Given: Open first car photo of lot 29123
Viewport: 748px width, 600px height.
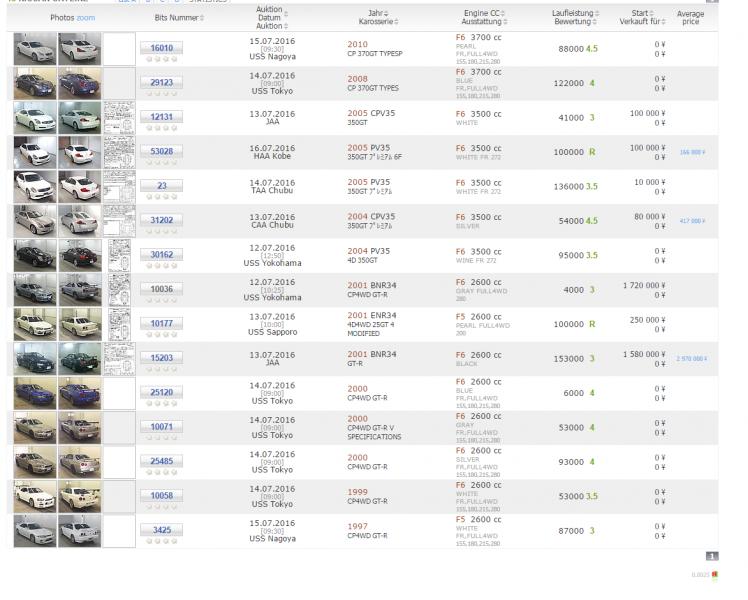Looking at the screenshot, I should tap(35, 83).
